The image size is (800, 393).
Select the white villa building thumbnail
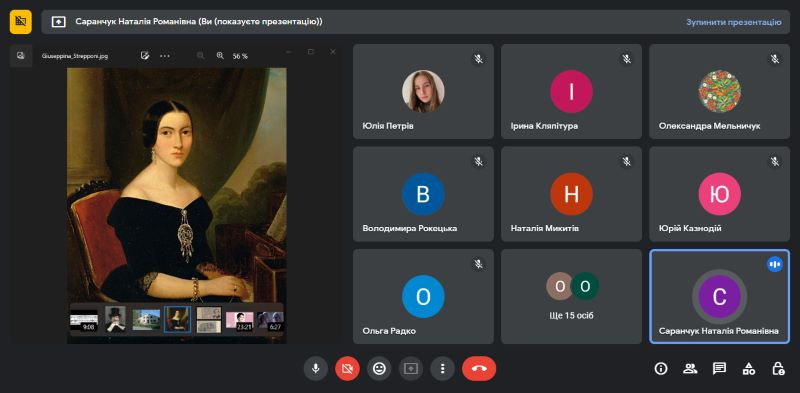(146, 320)
